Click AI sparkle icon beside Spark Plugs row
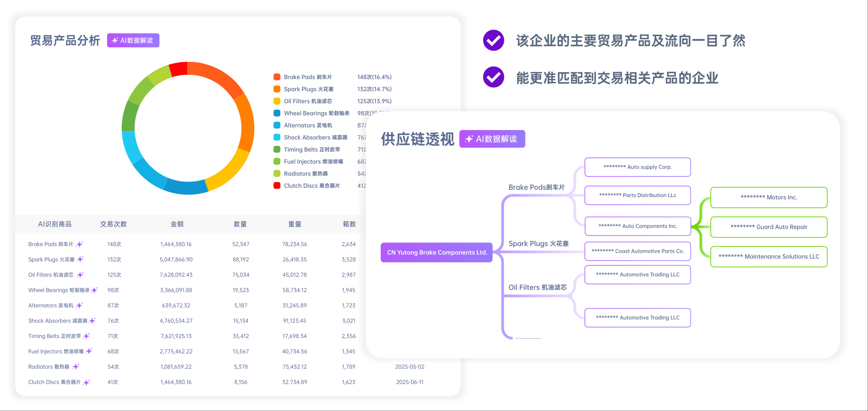The height and width of the screenshot is (411, 868). coord(80,259)
